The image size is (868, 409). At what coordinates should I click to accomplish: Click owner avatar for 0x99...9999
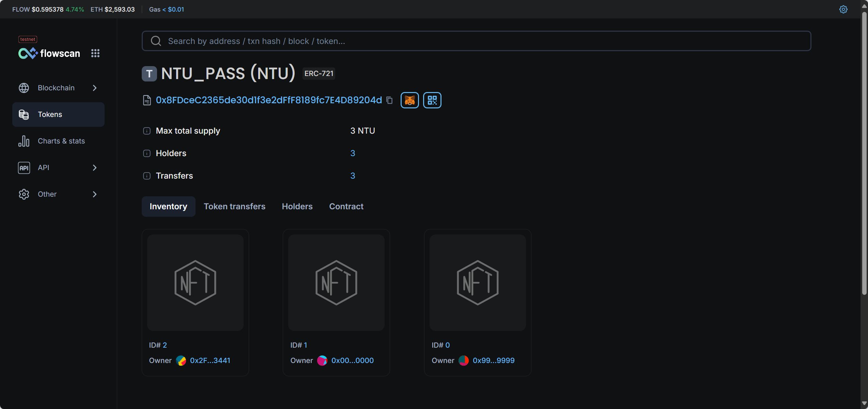pos(464,361)
